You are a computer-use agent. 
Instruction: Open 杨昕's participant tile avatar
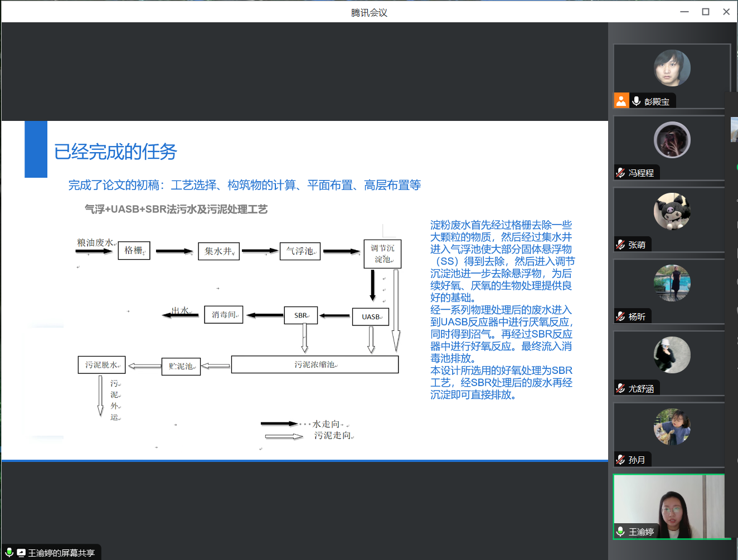pos(672,283)
